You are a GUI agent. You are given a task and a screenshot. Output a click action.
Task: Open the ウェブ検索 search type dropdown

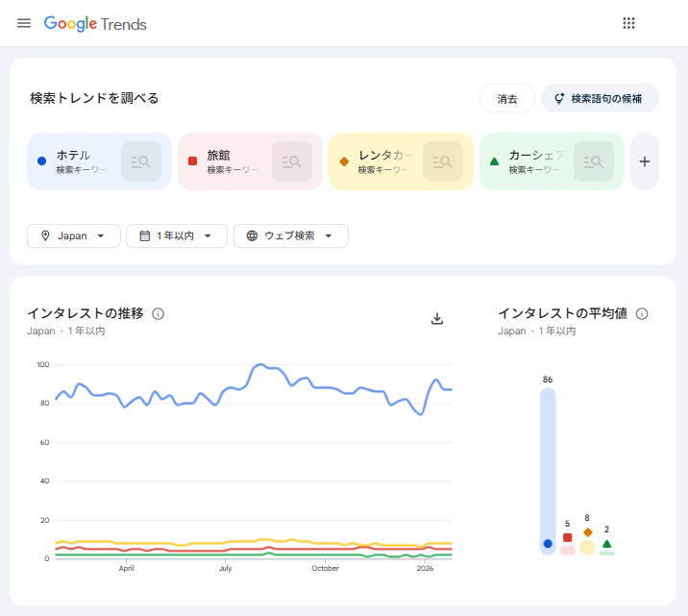point(291,235)
